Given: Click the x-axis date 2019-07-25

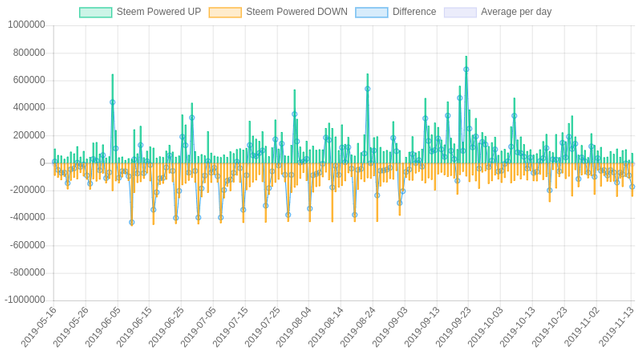Looking at the screenshot, I should point(262,327).
